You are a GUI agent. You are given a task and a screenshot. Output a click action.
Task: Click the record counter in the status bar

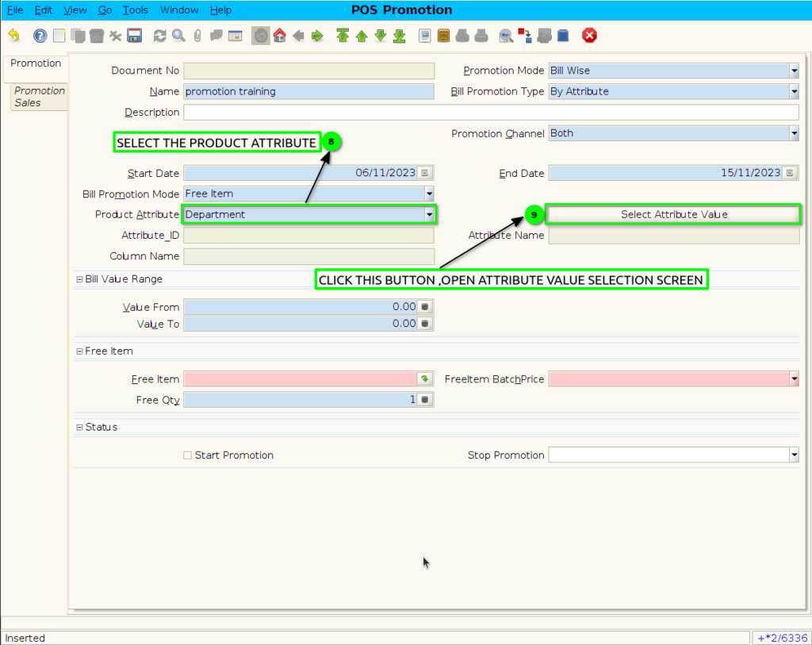pos(781,638)
